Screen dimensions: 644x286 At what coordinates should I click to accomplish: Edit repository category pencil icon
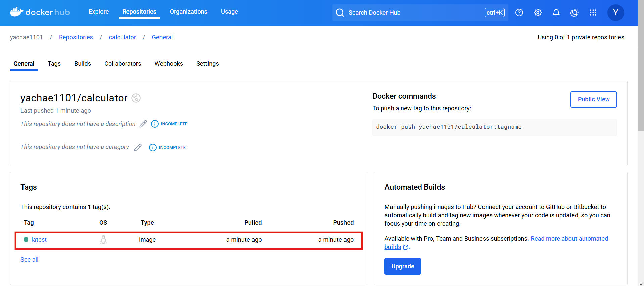click(x=138, y=147)
